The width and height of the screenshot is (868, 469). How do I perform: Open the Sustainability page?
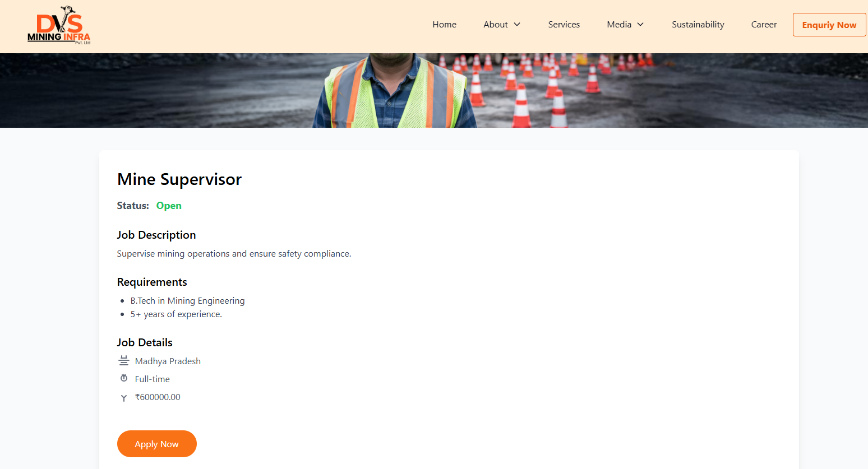[x=698, y=25]
